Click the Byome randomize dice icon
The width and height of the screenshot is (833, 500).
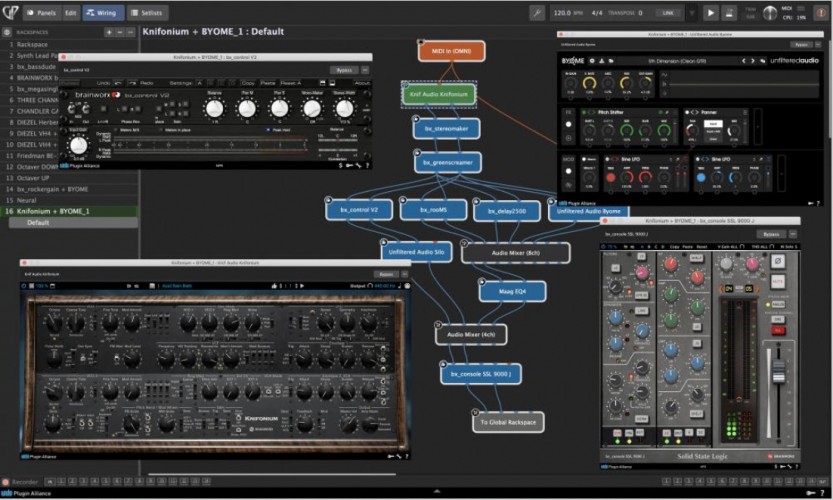click(x=762, y=61)
